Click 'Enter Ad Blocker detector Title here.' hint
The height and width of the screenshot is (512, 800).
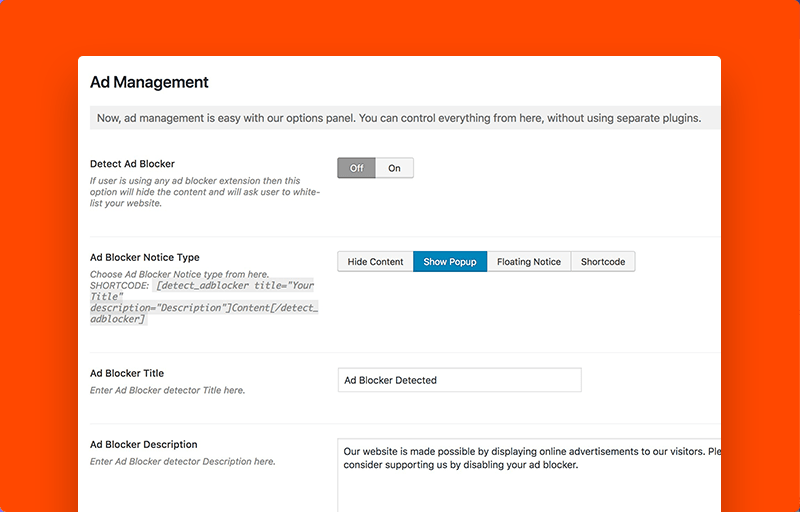pyautogui.click(x=168, y=391)
